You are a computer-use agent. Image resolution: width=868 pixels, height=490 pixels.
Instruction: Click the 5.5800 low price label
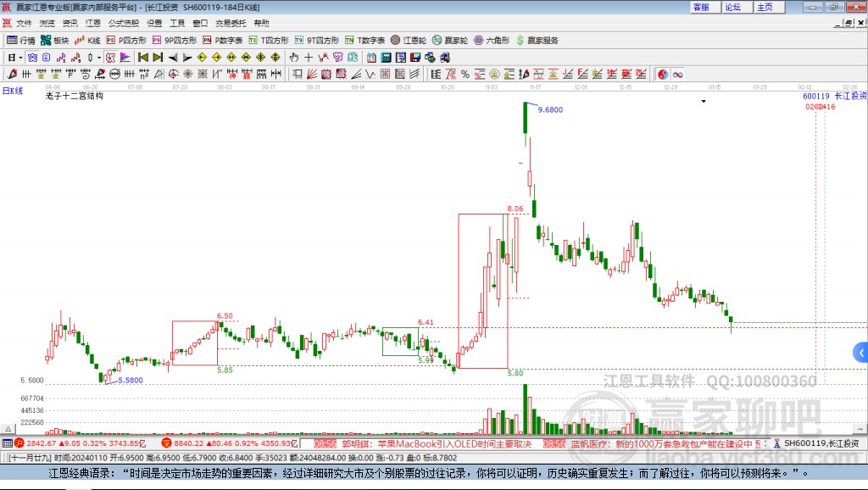click(130, 380)
